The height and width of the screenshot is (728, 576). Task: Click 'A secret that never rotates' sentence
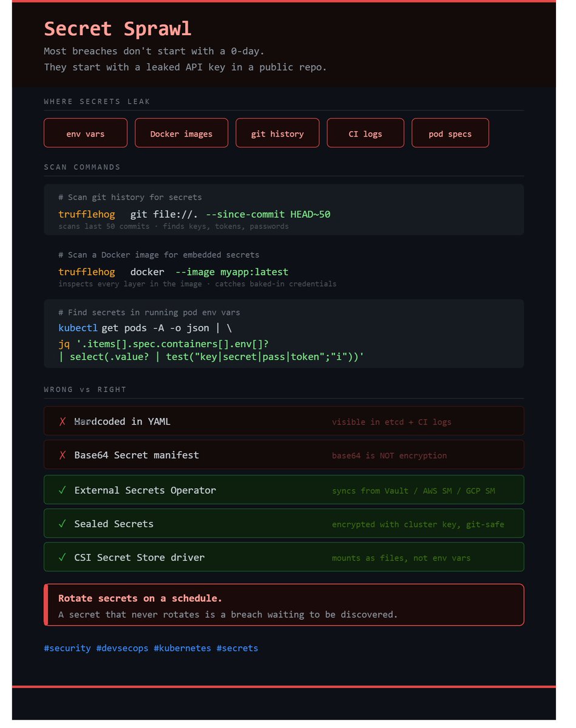tap(228, 615)
